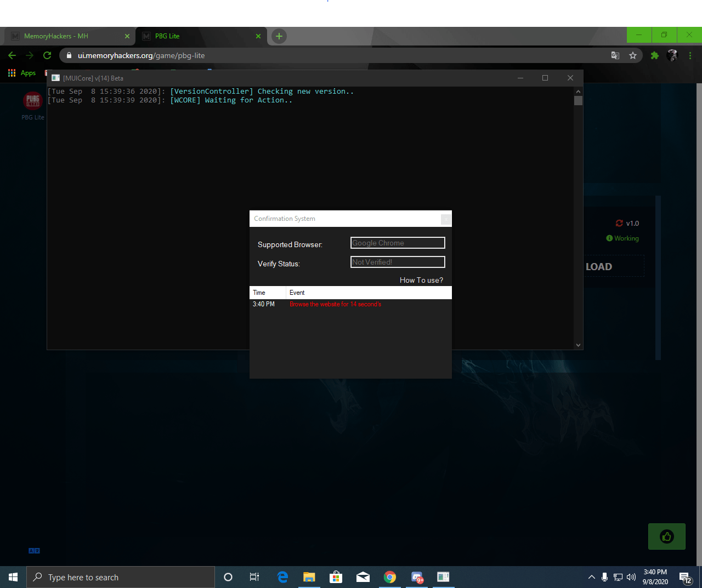Click the green thumbs-up button
The width and height of the screenshot is (702, 588).
pyautogui.click(x=667, y=536)
